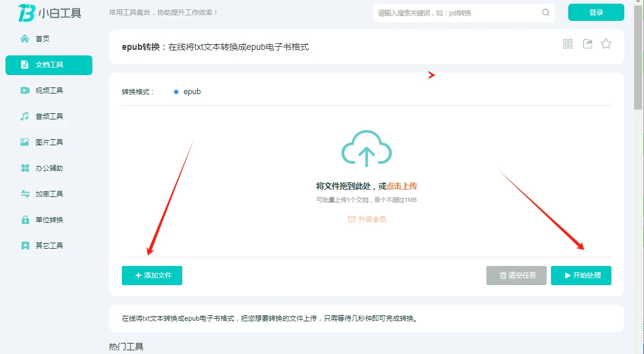The image size is (644, 354).
Task: Click the bookmark icon beside 其它工具
Action: pyautogui.click(x=25, y=246)
